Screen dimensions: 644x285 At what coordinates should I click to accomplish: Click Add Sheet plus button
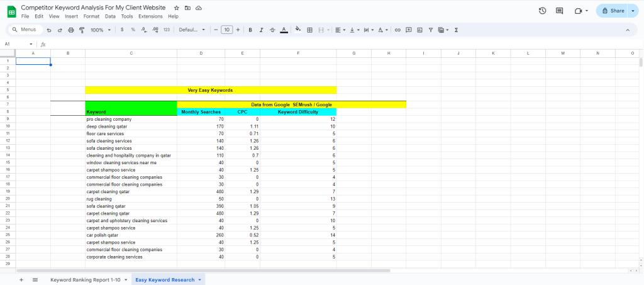point(21,279)
